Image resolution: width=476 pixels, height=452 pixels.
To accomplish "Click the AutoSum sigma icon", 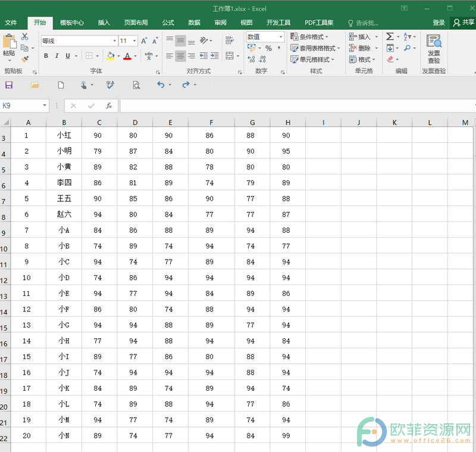I will click(390, 37).
